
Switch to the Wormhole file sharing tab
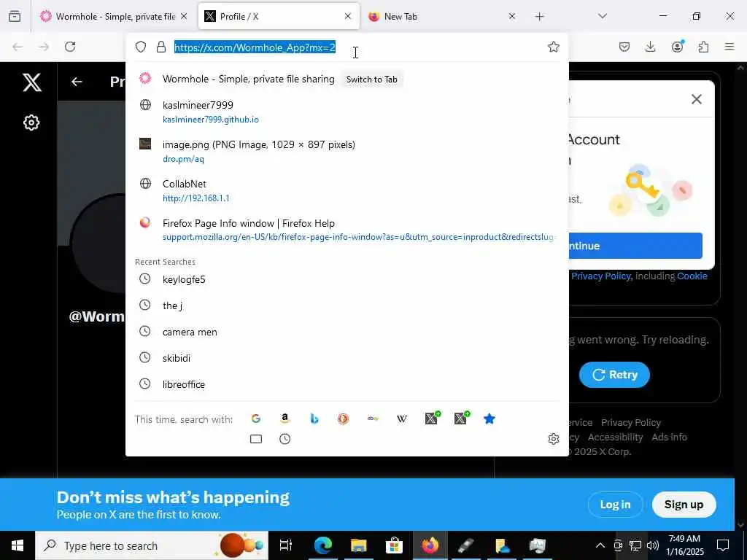115,16
